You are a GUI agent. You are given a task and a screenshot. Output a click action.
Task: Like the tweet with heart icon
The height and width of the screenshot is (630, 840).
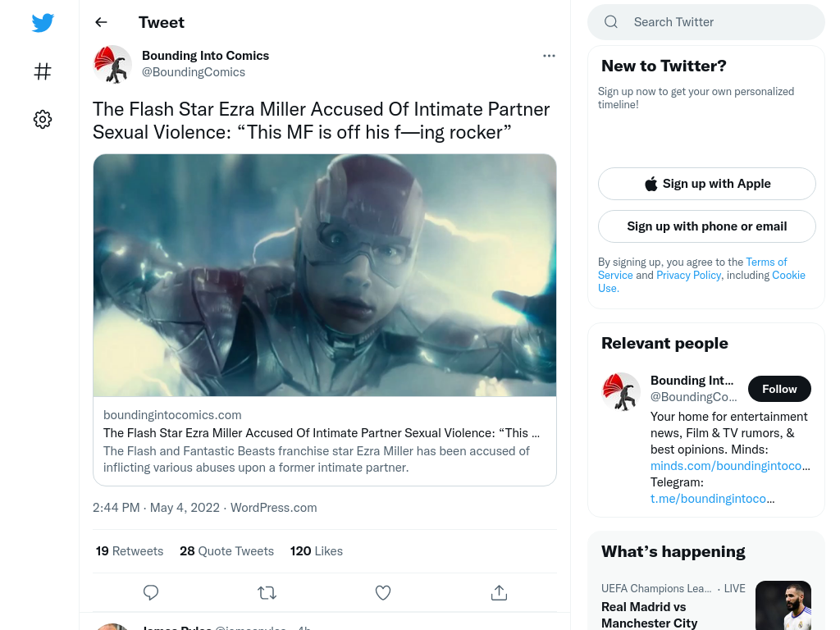pos(382,592)
